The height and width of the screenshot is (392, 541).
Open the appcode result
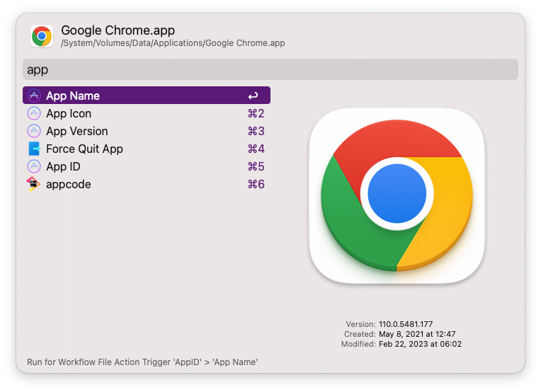click(69, 184)
